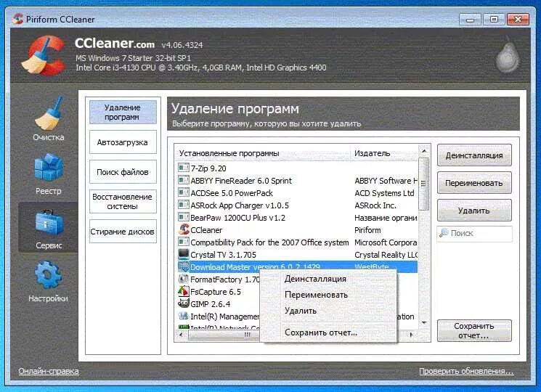Open the Стирание дисков tab
The height and width of the screenshot is (392, 541).
click(x=123, y=232)
